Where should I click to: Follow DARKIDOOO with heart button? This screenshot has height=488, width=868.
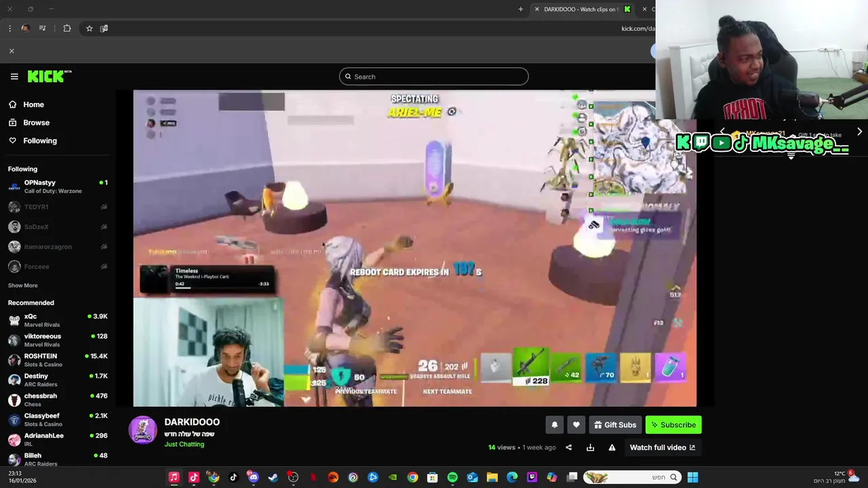576,425
